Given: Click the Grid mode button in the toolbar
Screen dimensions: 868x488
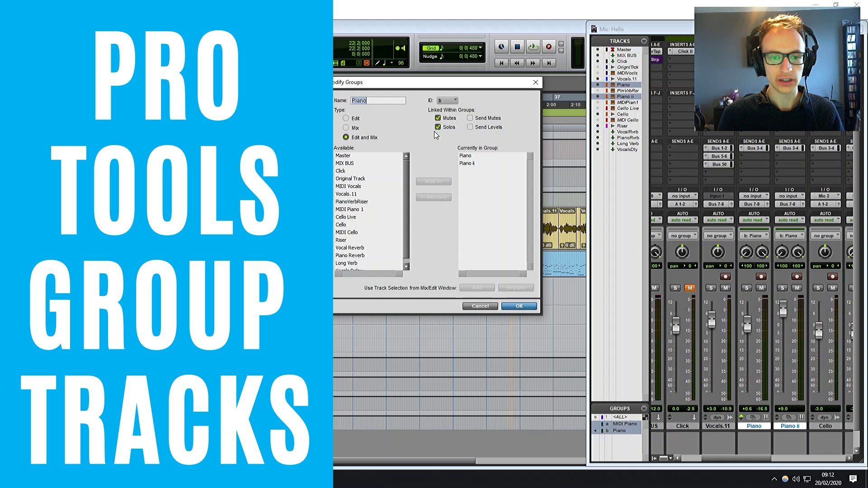Looking at the screenshot, I should pos(432,48).
